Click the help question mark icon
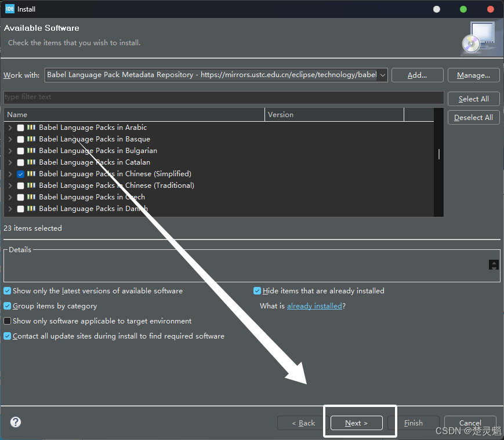The height and width of the screenshot is (440, 504). tap(16, 422)
